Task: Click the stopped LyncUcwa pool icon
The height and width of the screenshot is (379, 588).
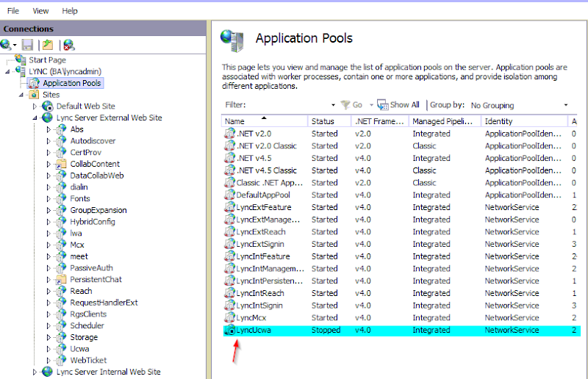Action: [x=229, y=331]
